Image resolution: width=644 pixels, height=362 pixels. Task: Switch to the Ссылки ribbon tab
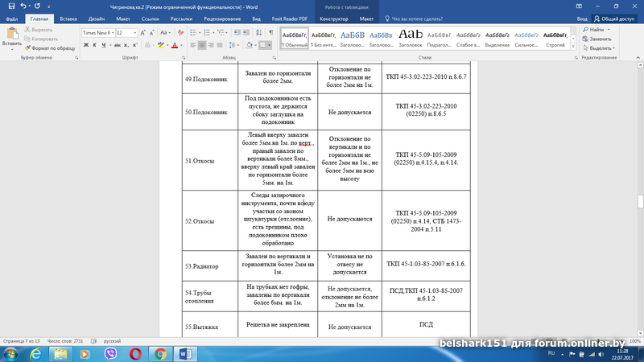(x=150, y=19)
